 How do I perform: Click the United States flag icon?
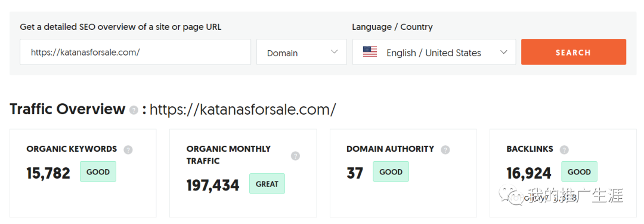(x=370, y=52)
